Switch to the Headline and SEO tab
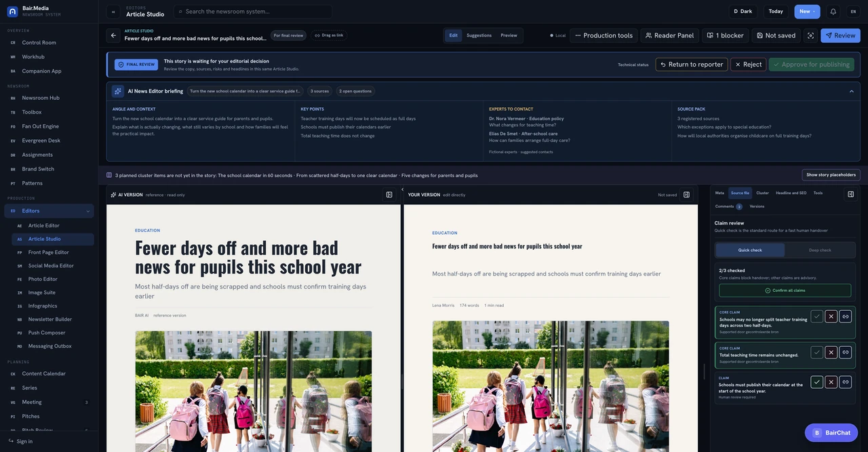868x452 pixels. click(791, 193)
